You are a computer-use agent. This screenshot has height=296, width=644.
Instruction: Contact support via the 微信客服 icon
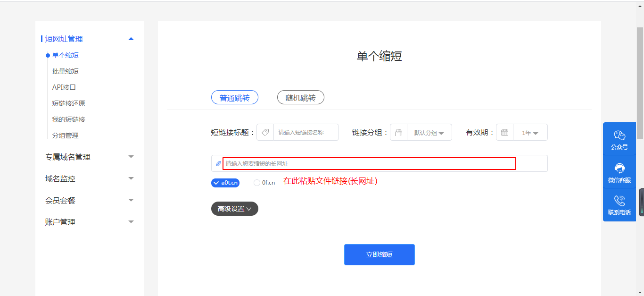(x=619, y=171)
